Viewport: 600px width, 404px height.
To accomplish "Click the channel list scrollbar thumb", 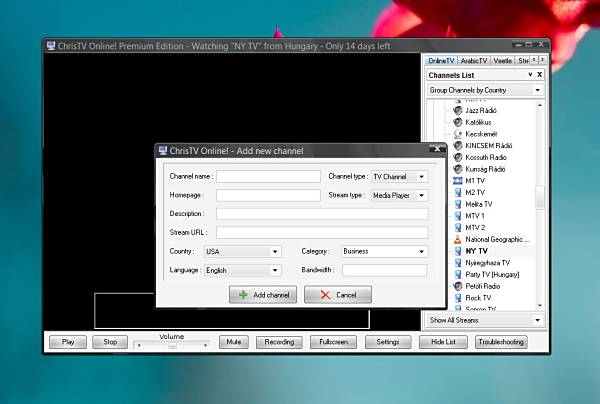I will pos(540,197).
